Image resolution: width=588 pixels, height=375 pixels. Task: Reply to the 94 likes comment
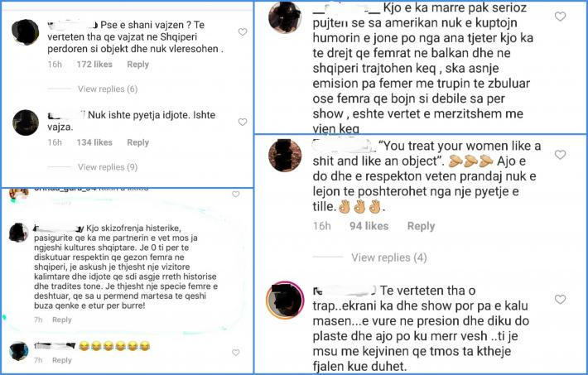[422, 226]
